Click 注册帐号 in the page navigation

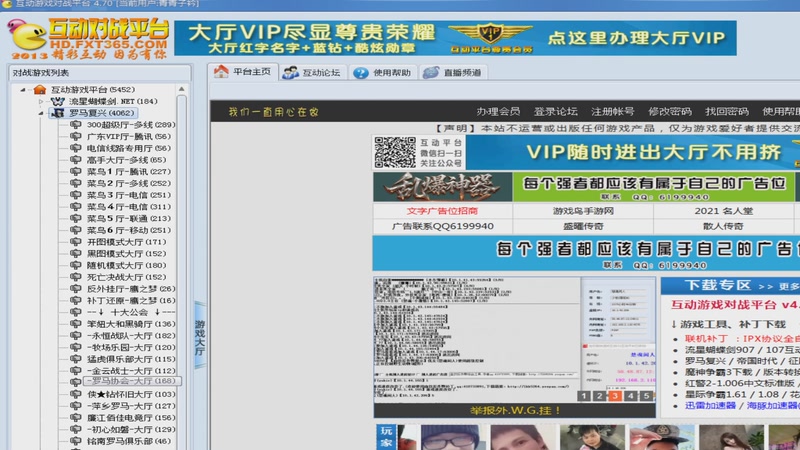pos(612,111)
